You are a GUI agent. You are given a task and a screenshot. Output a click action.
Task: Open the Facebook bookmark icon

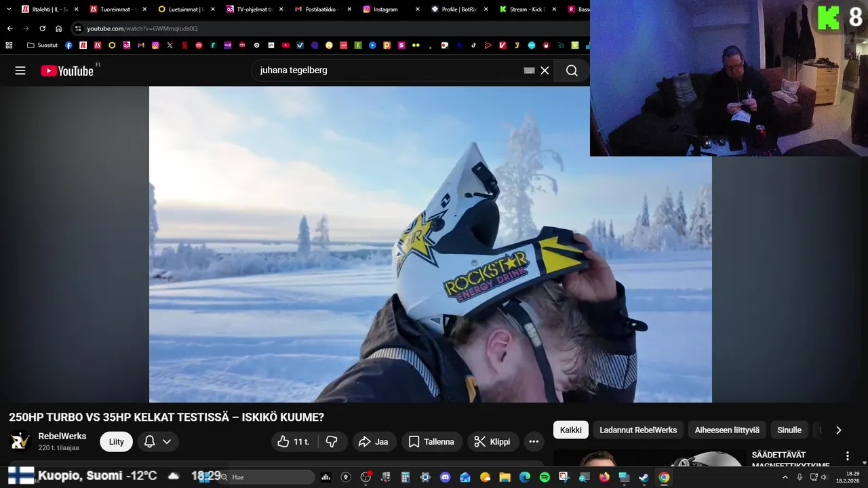click(69, 45)
